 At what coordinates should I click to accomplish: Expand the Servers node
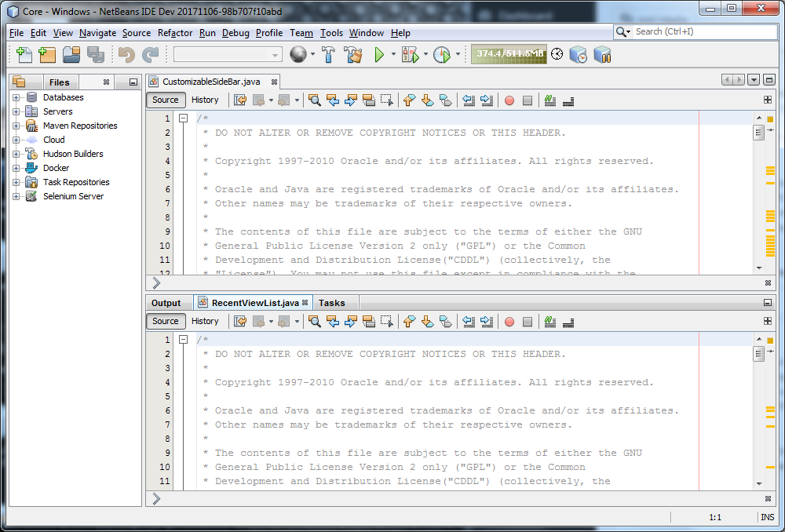(x=16, y=111)
